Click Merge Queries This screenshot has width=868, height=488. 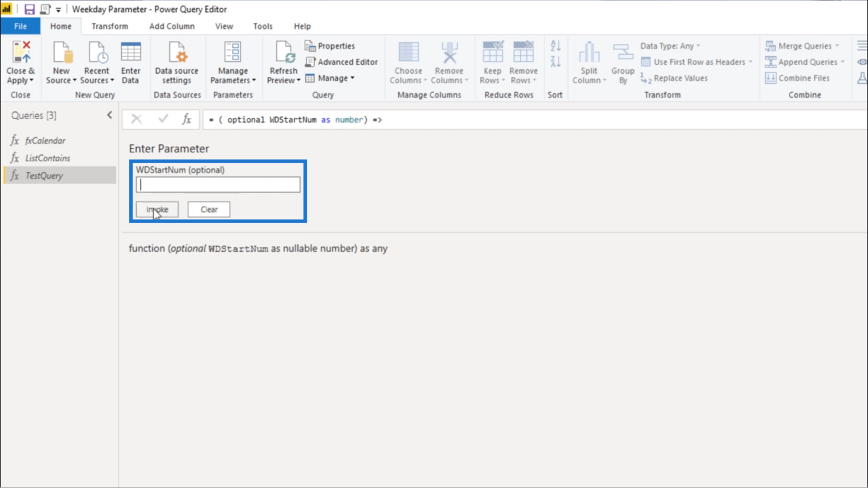coord(802,46)
